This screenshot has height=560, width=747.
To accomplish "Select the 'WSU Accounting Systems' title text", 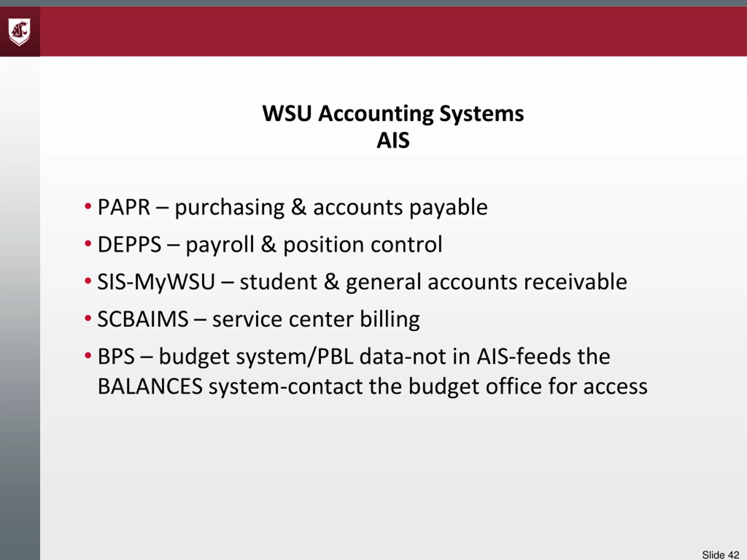I will tap(393, 113).
